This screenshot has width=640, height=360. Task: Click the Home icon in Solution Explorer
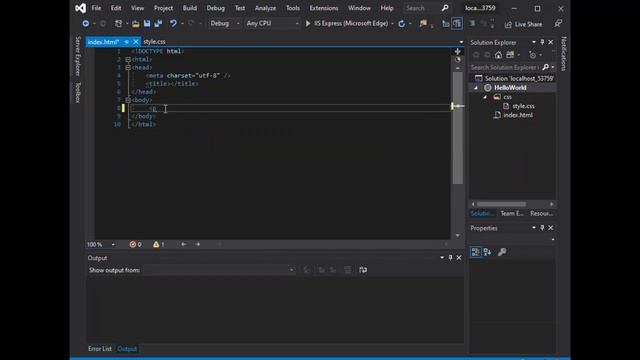click(x=498, y=55)
